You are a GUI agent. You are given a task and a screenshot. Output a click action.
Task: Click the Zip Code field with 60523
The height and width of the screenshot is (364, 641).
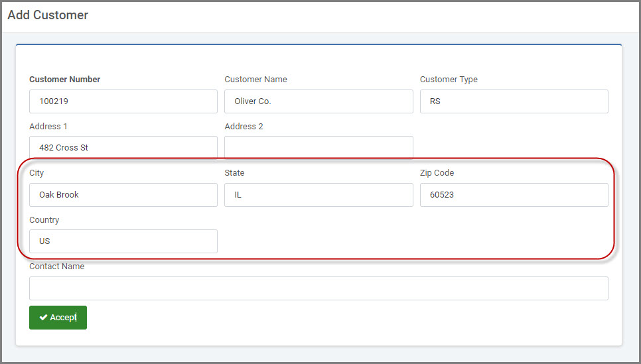point(514,195)
